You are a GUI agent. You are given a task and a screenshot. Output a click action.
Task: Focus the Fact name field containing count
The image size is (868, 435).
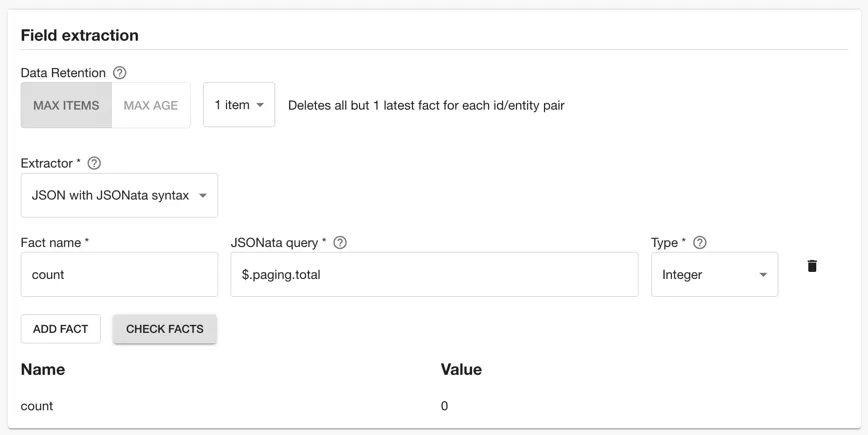click(x=119, y=275)
